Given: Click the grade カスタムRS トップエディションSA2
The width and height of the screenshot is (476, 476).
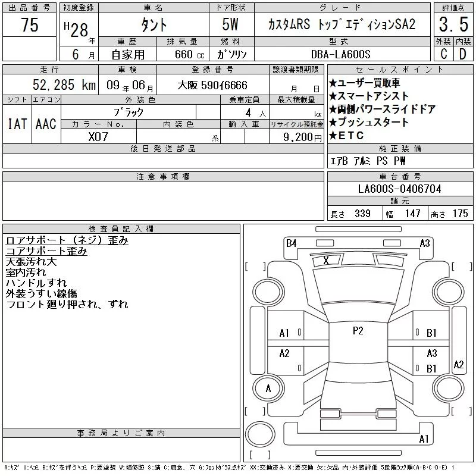Looking at the screenshot, I should 342,24.
